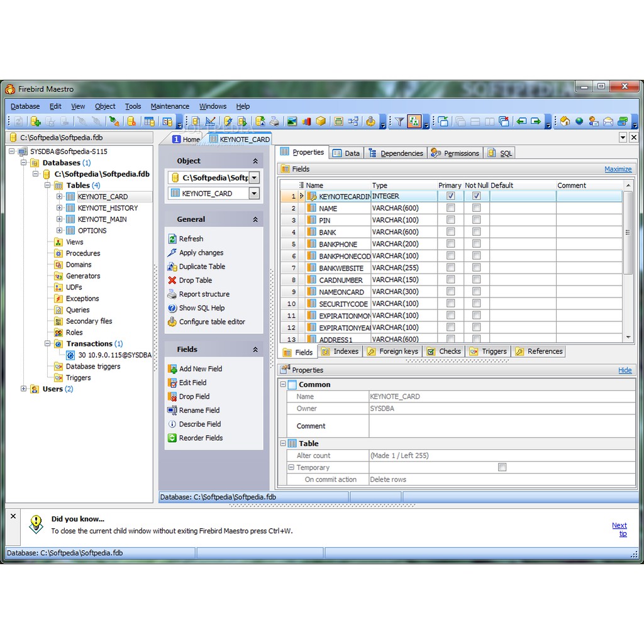The height and width of the screenshot is (644, 644).
Task: Open the KEYNOTE_CARD table dropdown
Action: (x=255, y=194)
